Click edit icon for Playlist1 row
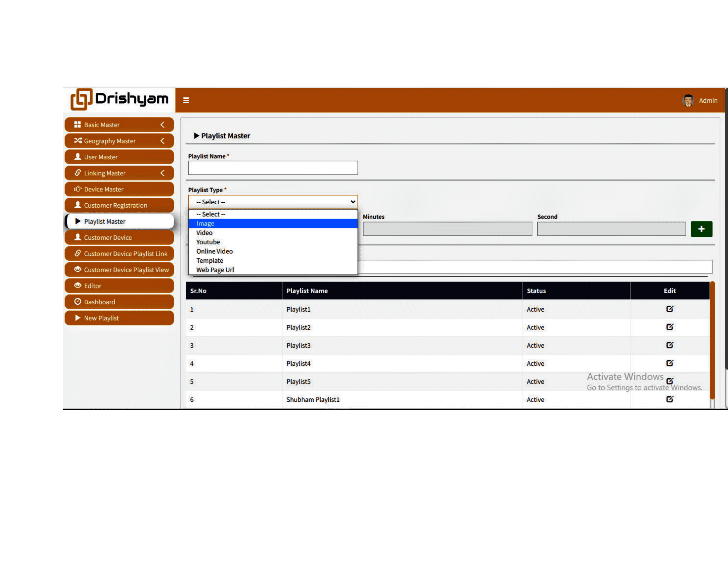The width and height of the screenshot is (728, 563). [670, 309]
